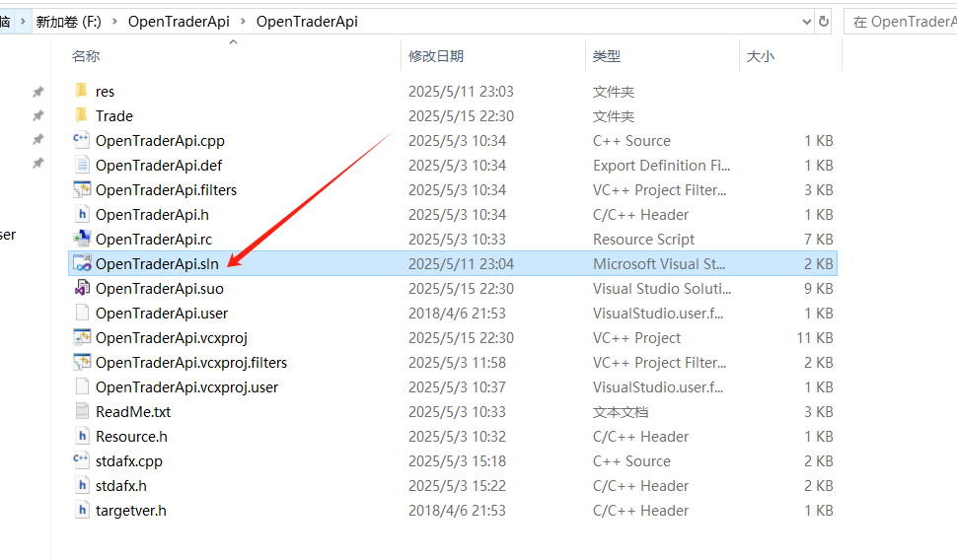The width and height of the screenshot is (957, 560).
Task: Click the date 2025/5/3 15:22
Action: coord(457,486)
